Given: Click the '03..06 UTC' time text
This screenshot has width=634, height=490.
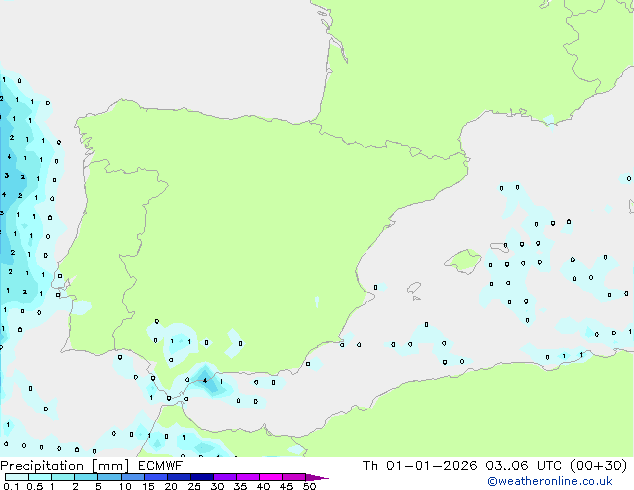Looking at the screenshot, I should point(523,466).
